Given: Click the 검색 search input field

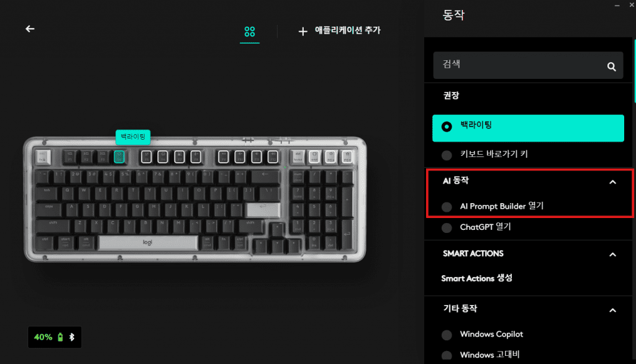Looking at the screenshot, I should coord(519,65).
